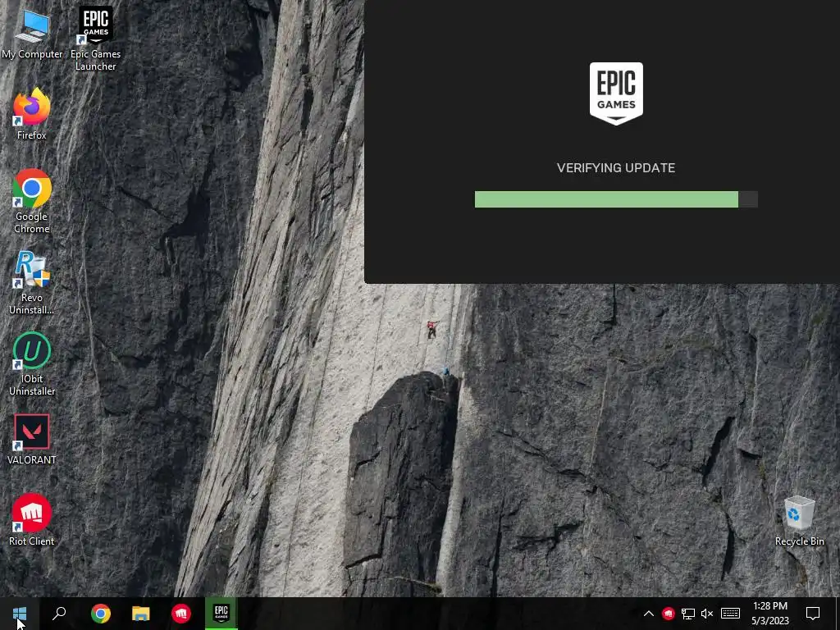
Task: Select the Epic Games Launcher desktop shortcut
Action: [95, 39]
